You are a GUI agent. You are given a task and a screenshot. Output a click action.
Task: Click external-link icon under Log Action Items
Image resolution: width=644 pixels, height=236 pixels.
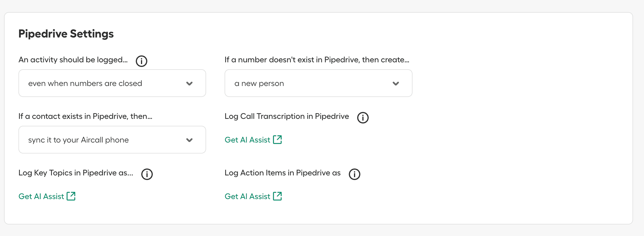tap(277, 196)
